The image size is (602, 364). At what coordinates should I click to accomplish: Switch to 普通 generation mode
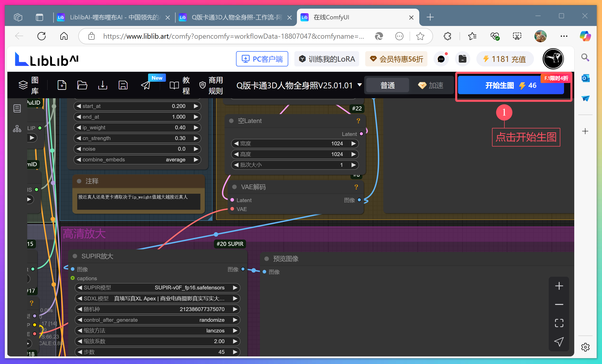(387, 85)
